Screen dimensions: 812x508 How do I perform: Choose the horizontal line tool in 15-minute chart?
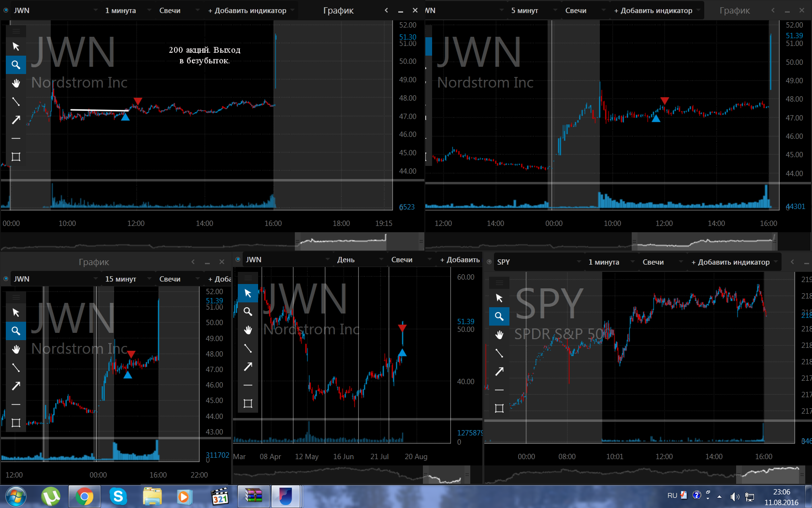16,404
